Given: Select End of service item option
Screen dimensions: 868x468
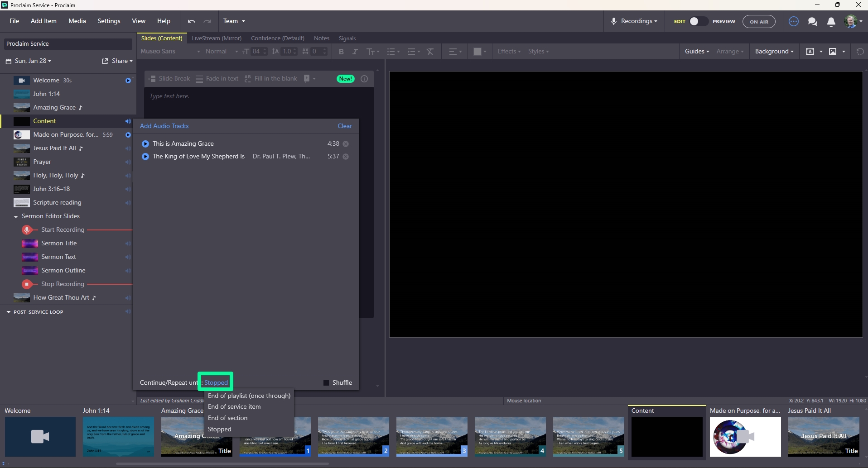Looking at the screenshot, I should click(234, 407).
